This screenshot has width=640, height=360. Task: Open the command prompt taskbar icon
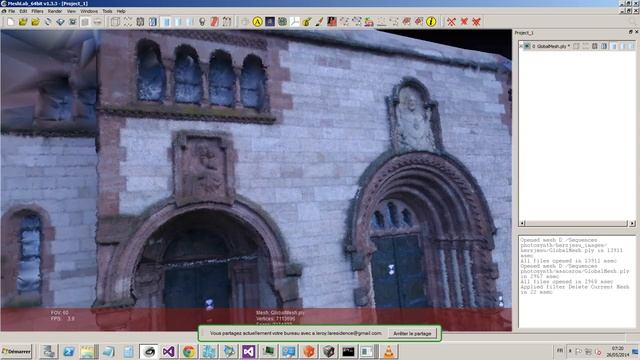pyautogui.click(x=349, y=351)
